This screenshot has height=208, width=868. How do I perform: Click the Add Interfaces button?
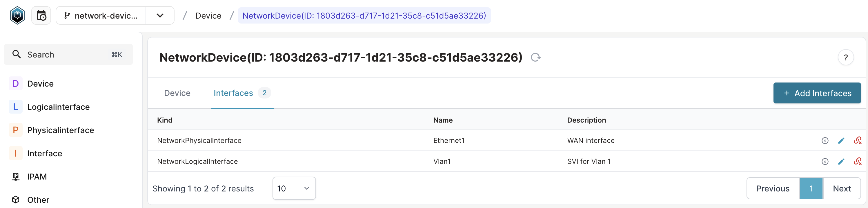[x=817, y=93]
